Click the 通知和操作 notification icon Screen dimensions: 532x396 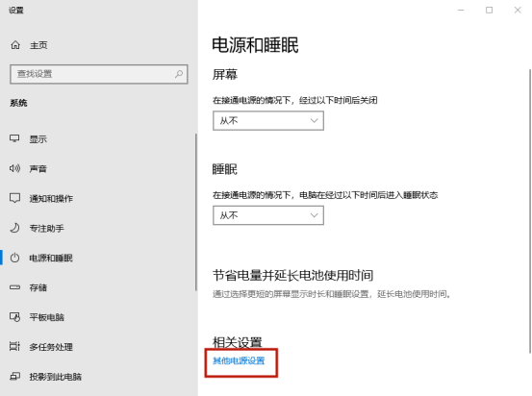(14, 198)
